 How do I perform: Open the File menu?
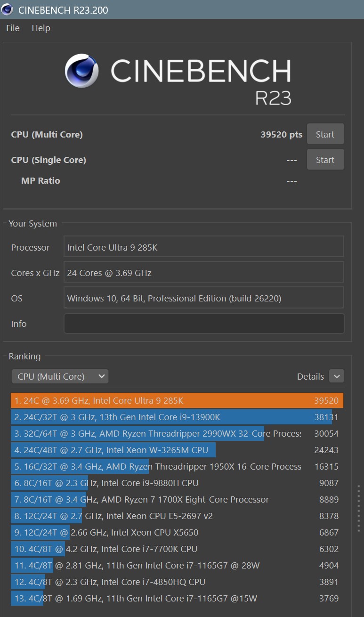click(x=13, y=28)
